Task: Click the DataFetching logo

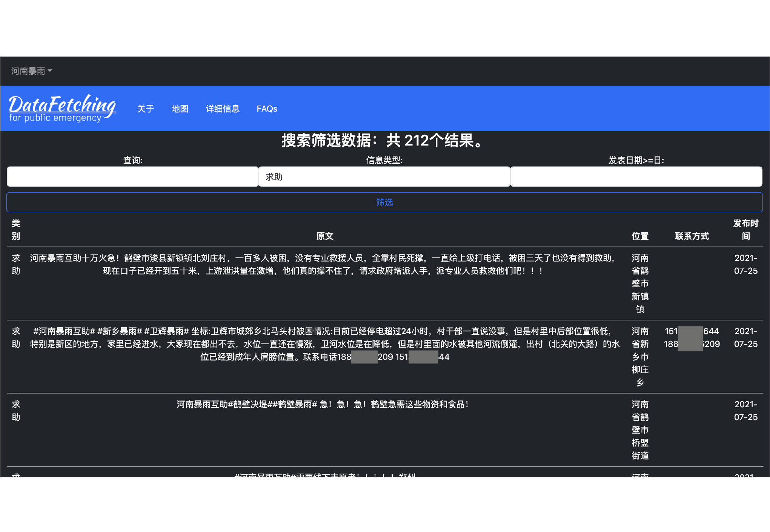Action: click(62, 109)
